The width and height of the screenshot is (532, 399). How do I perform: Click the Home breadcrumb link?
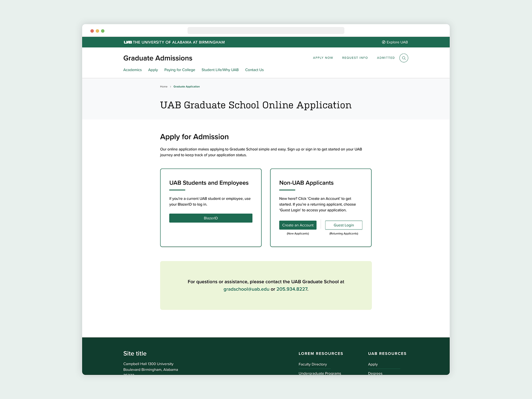point(164,86)
